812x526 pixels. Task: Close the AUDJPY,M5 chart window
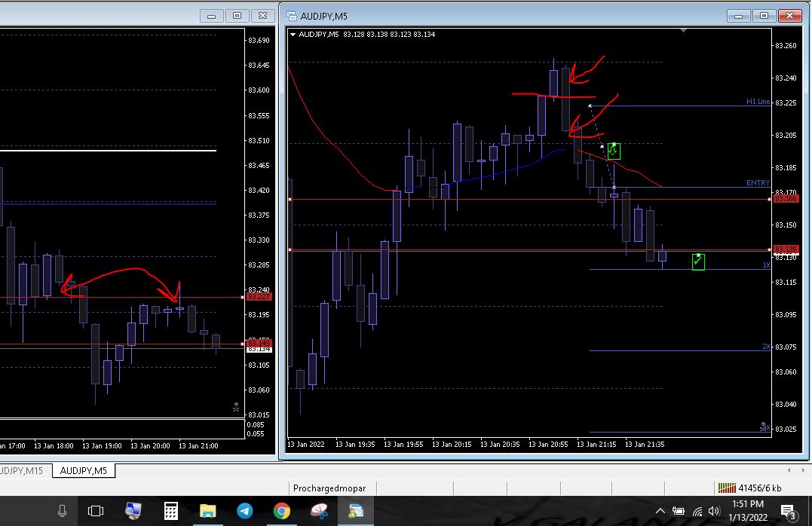point(789,16)
